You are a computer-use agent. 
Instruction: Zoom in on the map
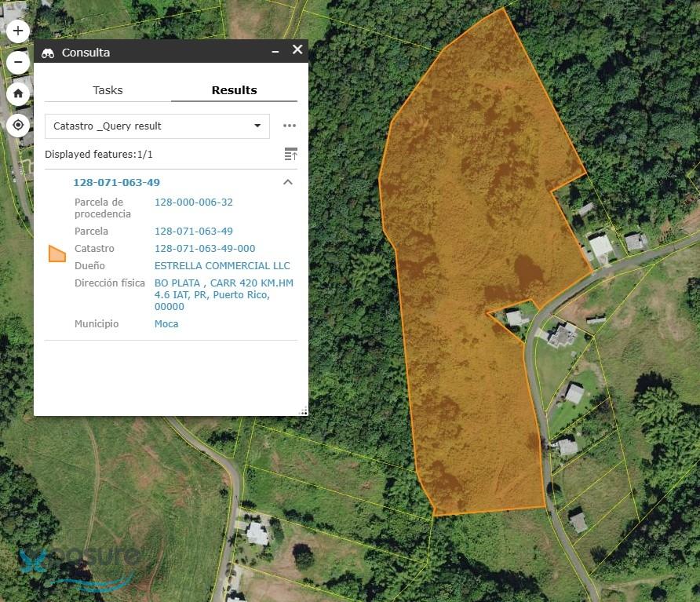18,31
